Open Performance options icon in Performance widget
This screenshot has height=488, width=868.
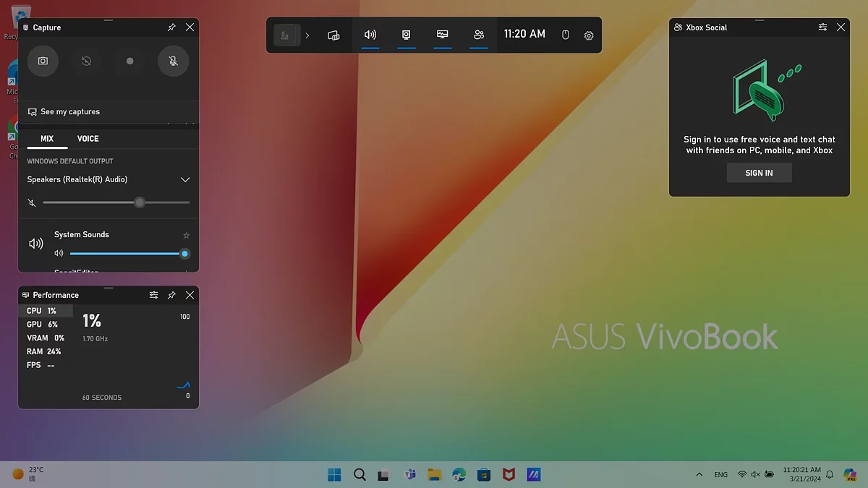tap(153, 295)
